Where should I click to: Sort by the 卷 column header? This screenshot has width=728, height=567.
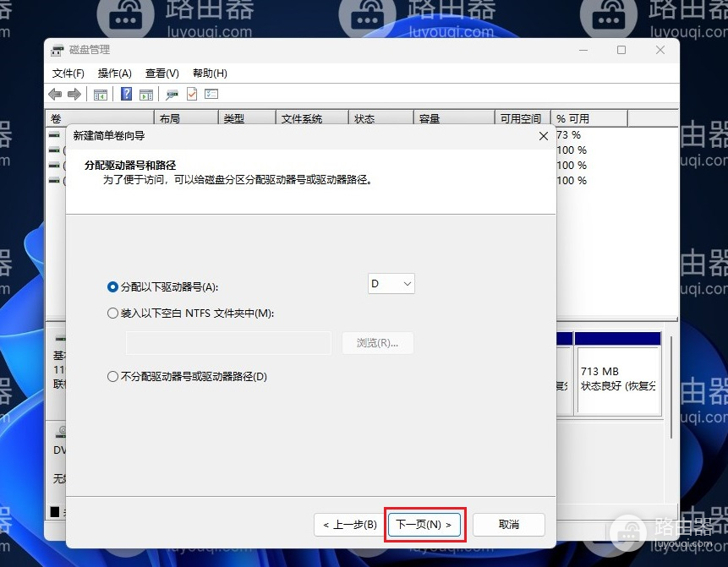(x=100, y=119)
